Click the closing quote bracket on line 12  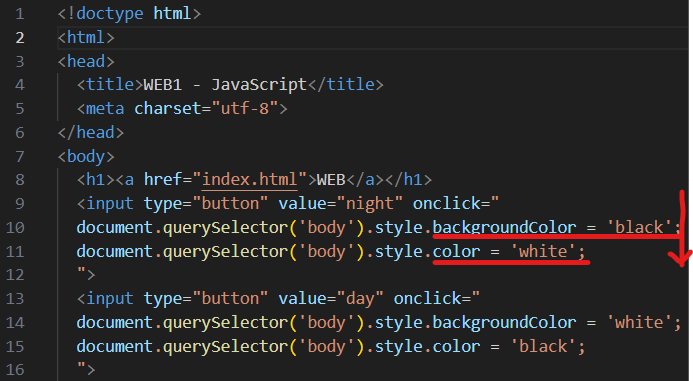86,275
